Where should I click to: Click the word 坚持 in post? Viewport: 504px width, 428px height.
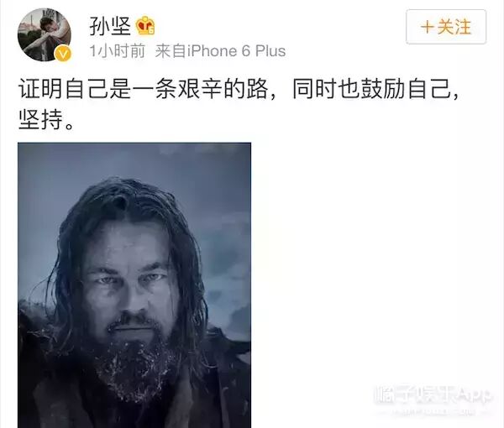tap(40, 120)
